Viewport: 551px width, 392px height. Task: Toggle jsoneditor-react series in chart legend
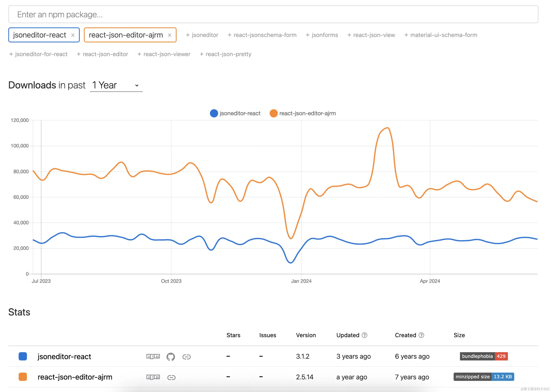pyautogui.click(x=235, y=113)
